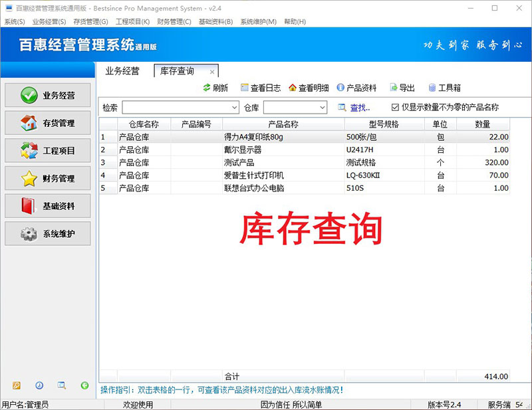532x410 pixels.
Task: Expand the 检索 dropdown
Action: [235, 108]
